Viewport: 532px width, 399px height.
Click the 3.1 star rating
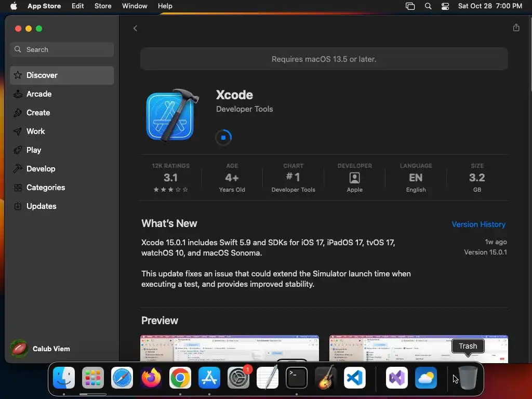tap(170, 178)
